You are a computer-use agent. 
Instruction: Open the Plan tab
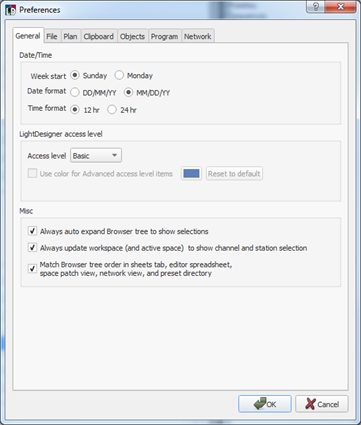click(70, 36)
